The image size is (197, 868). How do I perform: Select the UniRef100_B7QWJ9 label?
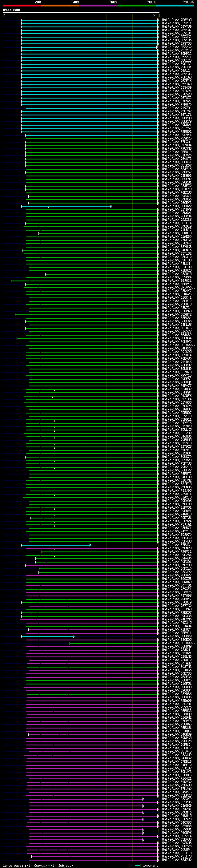[177, 603]
